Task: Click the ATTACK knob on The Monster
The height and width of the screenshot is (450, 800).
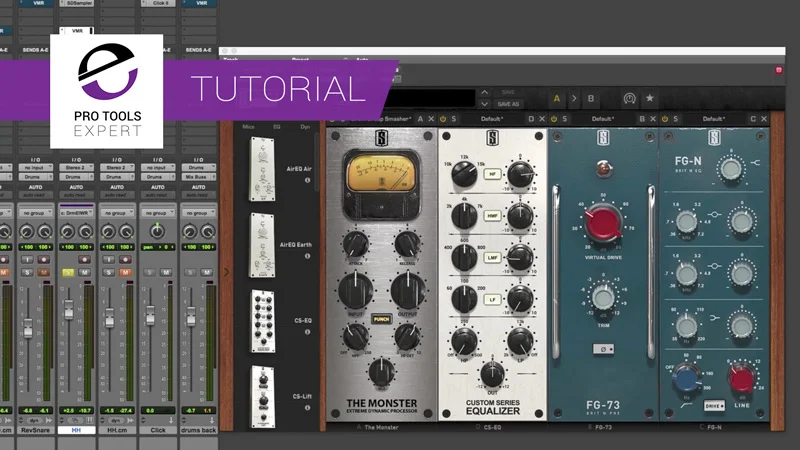Action: [356, 244]
